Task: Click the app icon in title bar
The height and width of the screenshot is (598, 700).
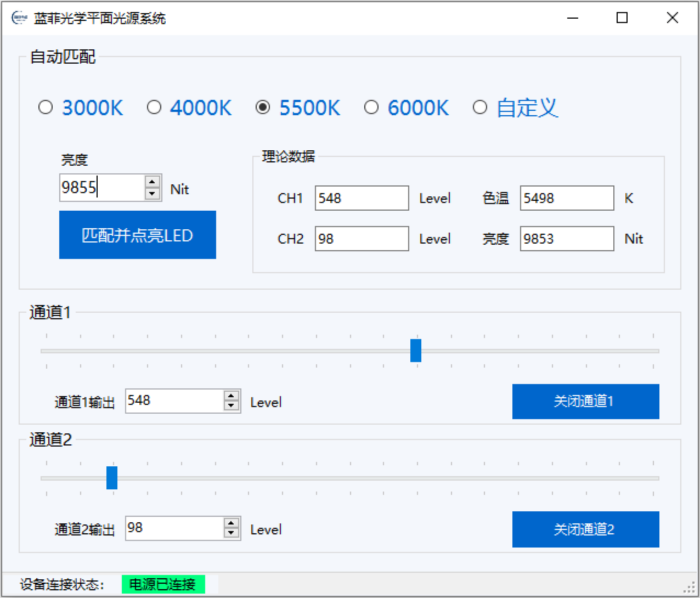Action: coord(19,18)
